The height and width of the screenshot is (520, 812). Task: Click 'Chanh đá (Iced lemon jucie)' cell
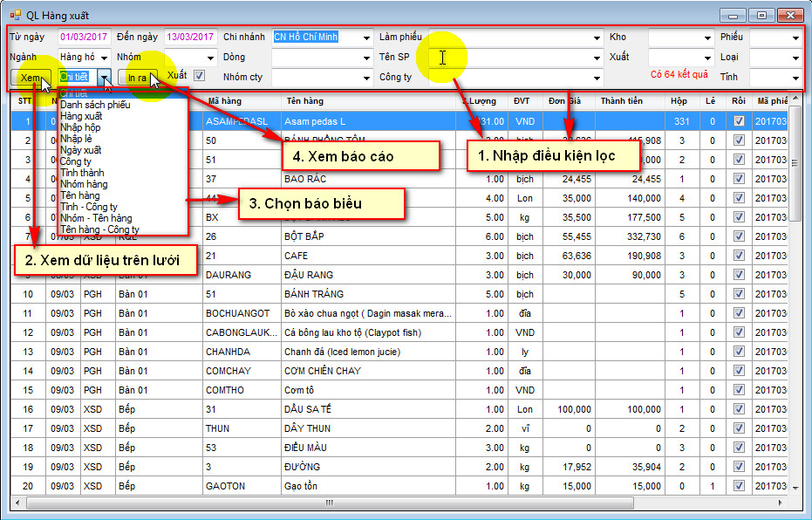[368, 351]
